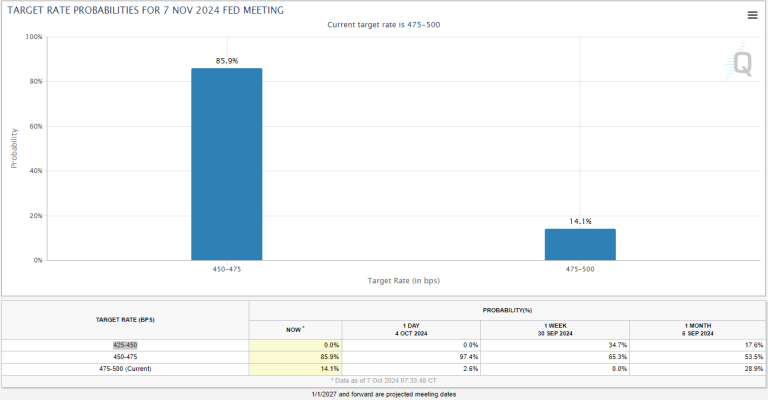
Task: Click the PROBABILITY(%) table header
Action: pyautogui.click(x=507, y=310)
